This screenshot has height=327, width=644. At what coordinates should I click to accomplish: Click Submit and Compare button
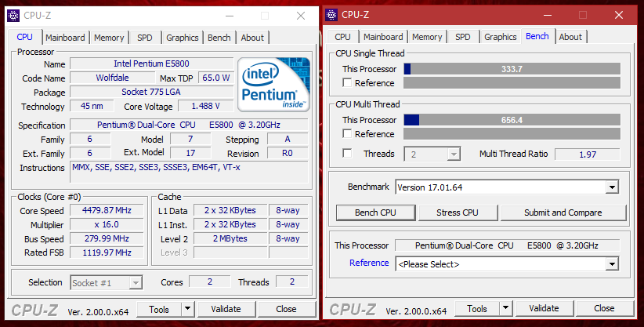(563, 213)
